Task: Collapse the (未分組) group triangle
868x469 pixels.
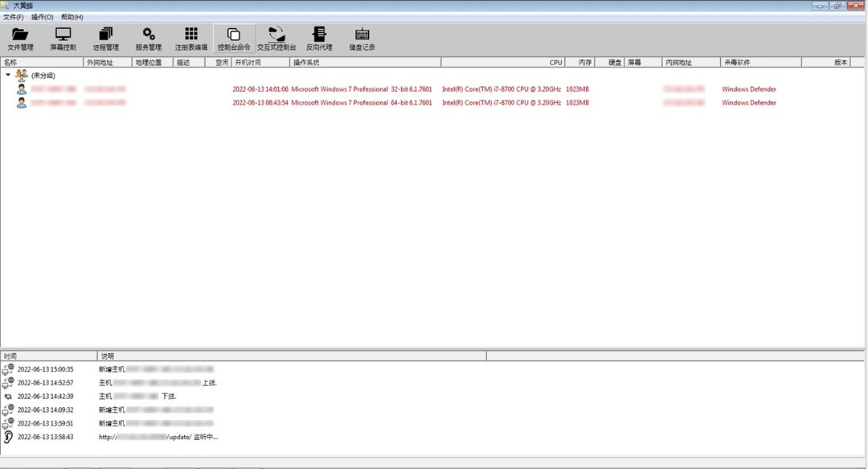Action: click(x=8, y=75)
